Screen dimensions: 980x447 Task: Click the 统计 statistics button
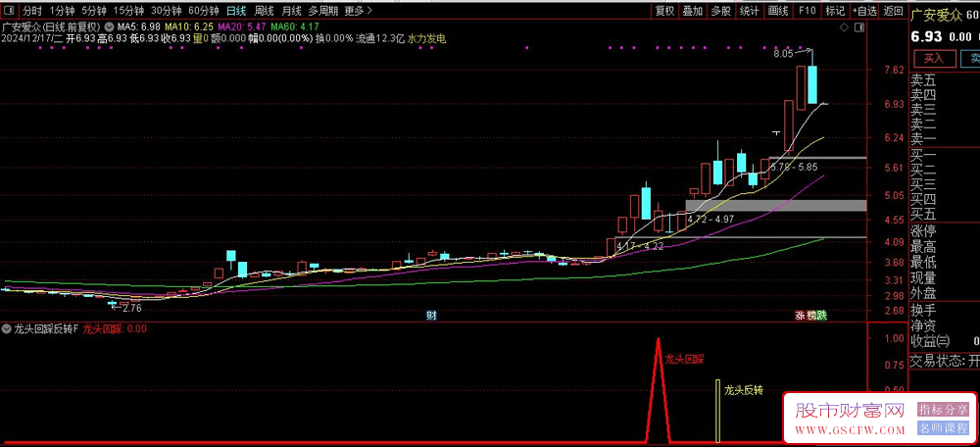pos(750,11)
